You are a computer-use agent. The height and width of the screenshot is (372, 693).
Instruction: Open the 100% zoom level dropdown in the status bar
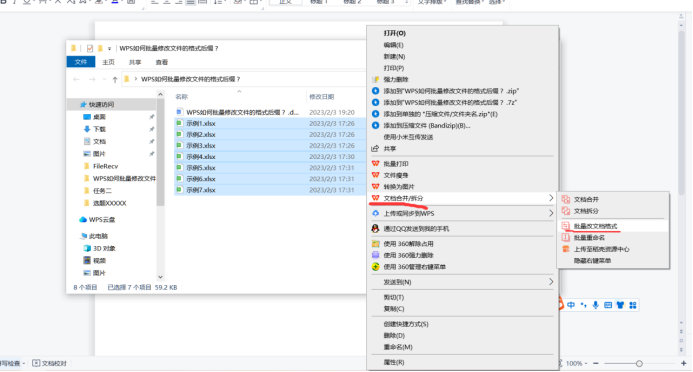click(586, 364)
